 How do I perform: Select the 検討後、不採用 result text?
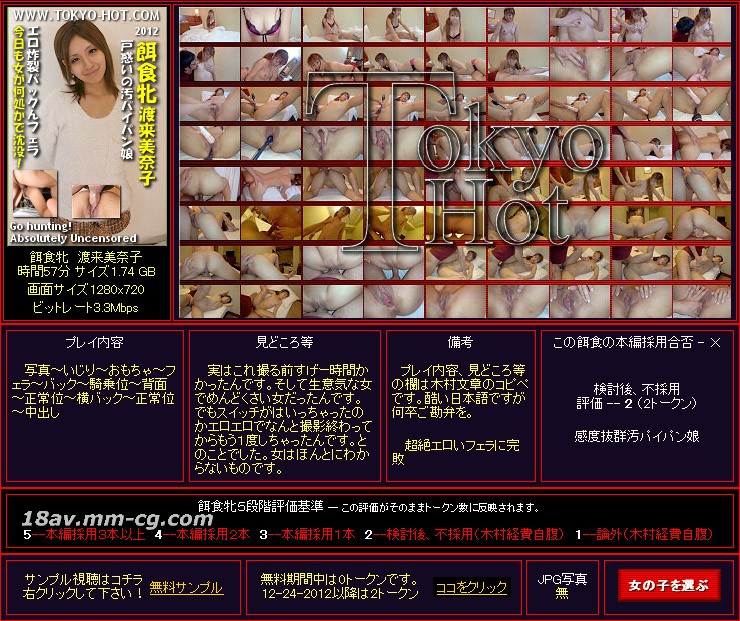[x=637, y=389]
